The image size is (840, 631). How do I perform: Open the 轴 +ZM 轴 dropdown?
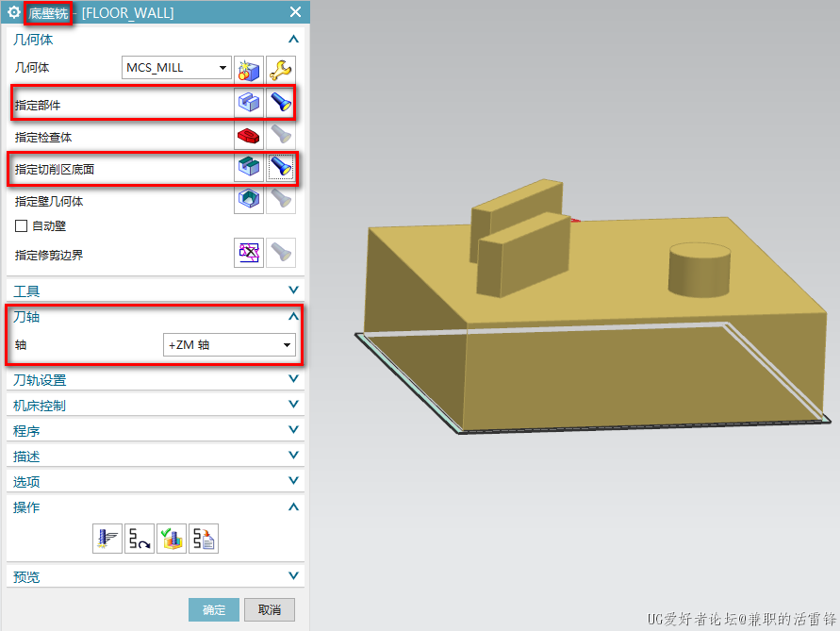(229, 345)
